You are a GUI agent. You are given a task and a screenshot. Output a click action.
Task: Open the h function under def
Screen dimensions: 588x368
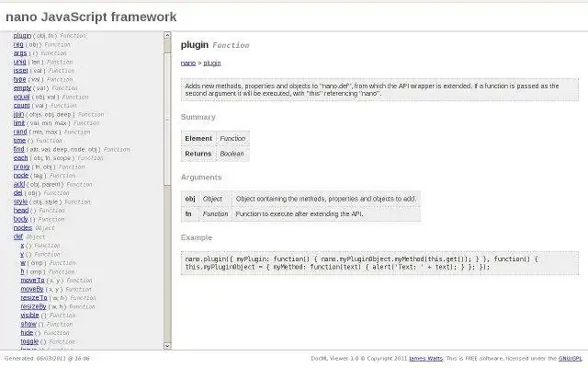(22, 271)
